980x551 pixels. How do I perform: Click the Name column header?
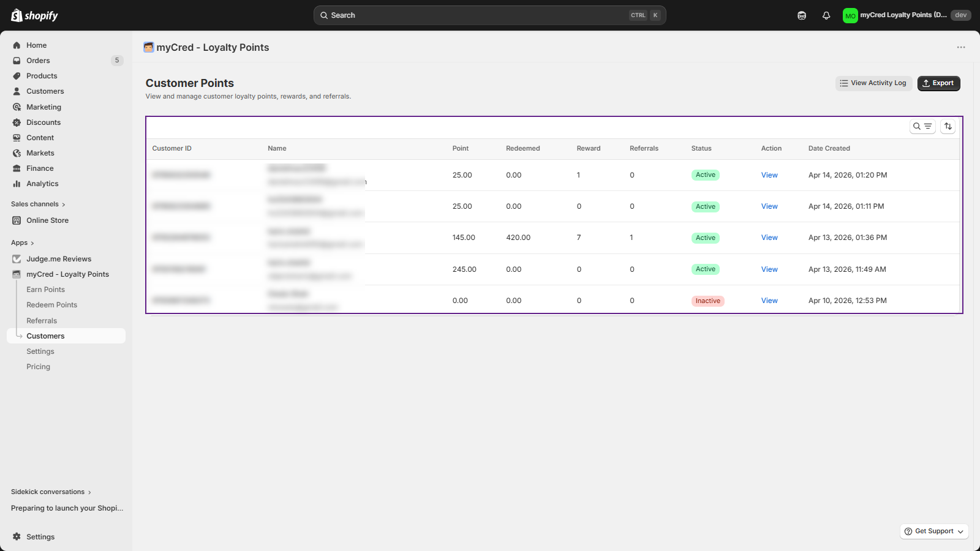click(277, 149)
